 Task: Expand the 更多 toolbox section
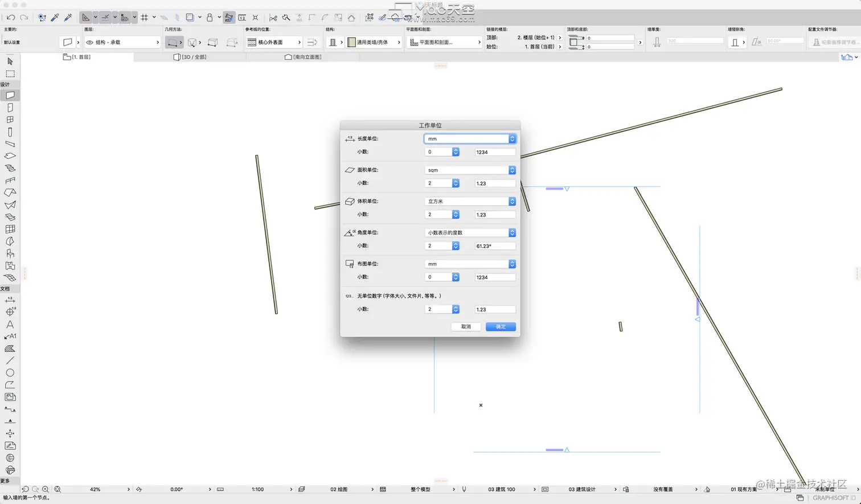pyautogui.click(x=6, y=481)
